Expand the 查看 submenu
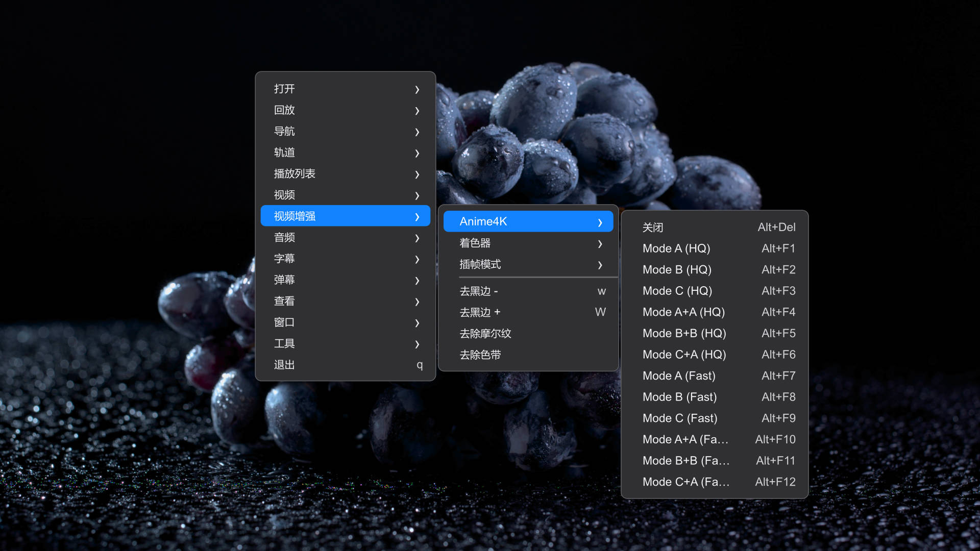This screenshot has width=980, height=551. point(346,302)
